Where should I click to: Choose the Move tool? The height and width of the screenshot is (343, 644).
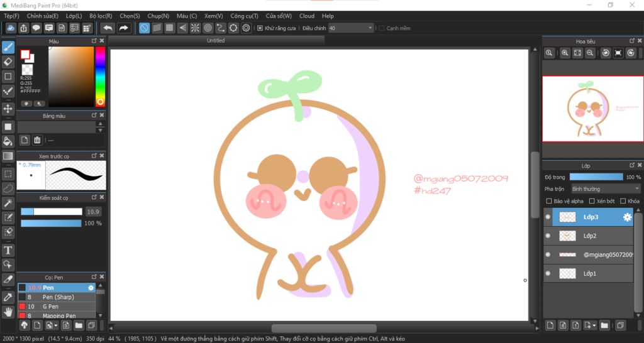(x=8, y=109)
